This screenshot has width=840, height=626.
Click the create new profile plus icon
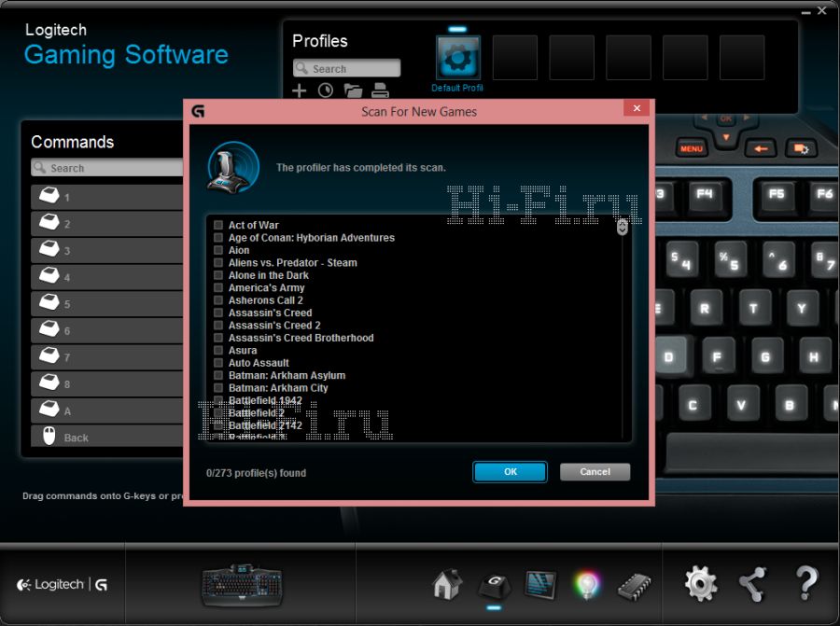pyautogui.click(x=299, y=90)
